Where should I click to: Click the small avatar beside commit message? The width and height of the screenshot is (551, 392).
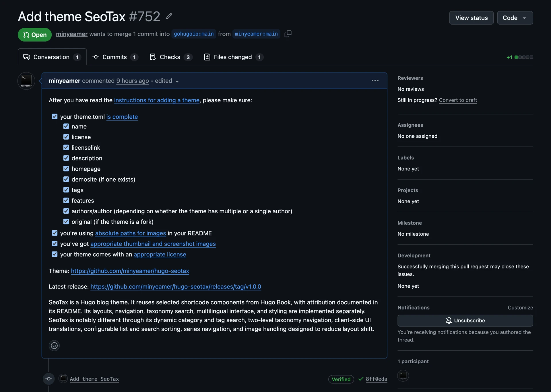click(63, 379)
